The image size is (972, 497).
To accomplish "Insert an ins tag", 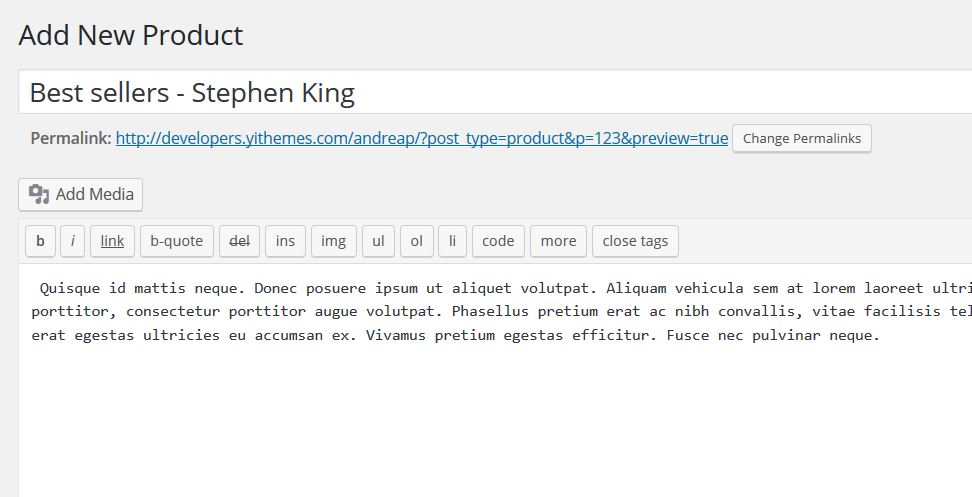I will pos(285,241).
